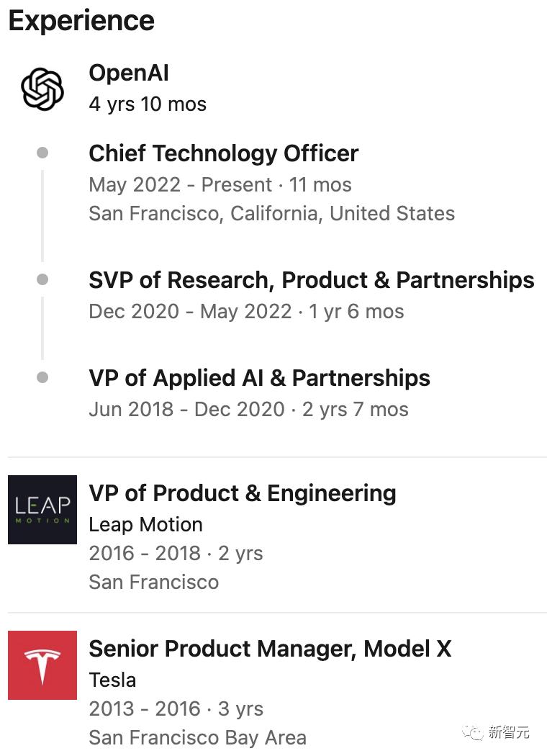547x756 pixels.
Task: Click the San Francisco Bay Area location
Action: pos(197,737)
